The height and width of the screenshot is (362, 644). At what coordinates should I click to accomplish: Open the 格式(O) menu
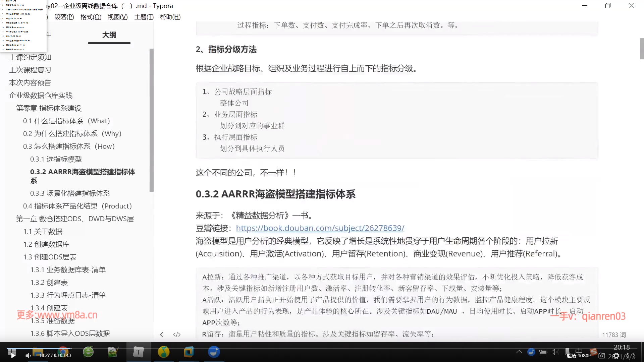pyautogui.click(x=91, y=17)
